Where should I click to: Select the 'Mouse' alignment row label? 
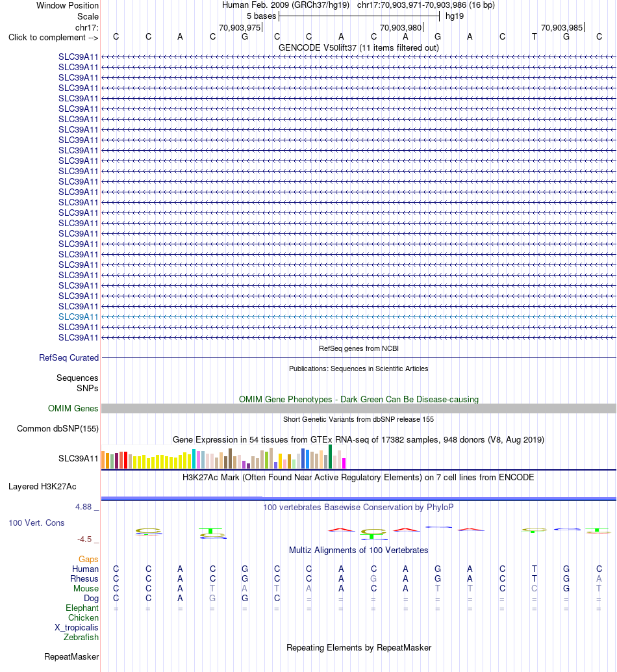86,589
